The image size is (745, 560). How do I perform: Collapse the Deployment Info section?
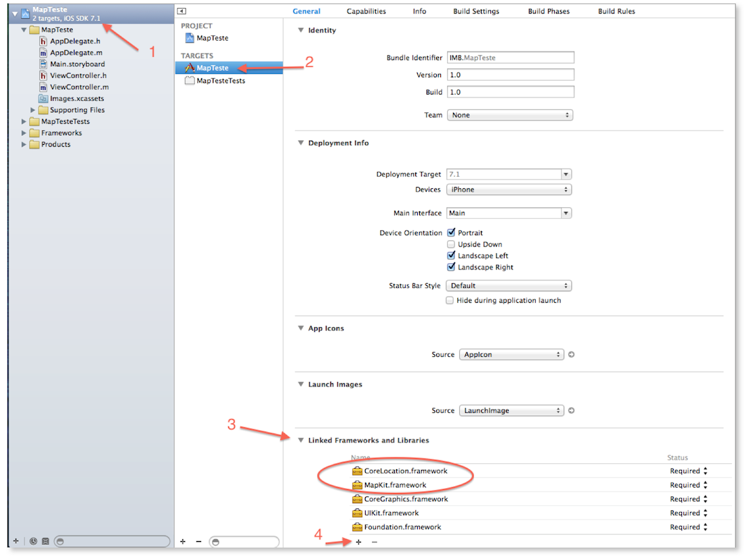(301, 142)
